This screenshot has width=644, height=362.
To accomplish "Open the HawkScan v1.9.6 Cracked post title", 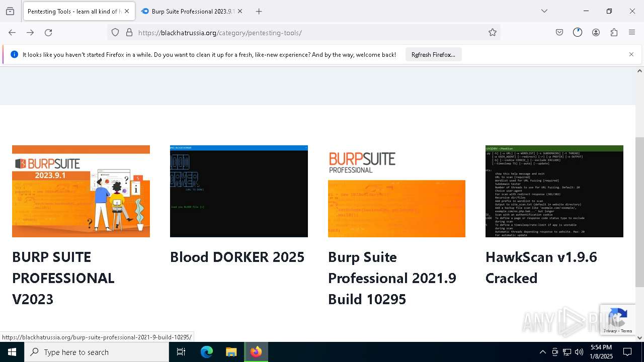I will pyautogui.click(x=541, y=267).
